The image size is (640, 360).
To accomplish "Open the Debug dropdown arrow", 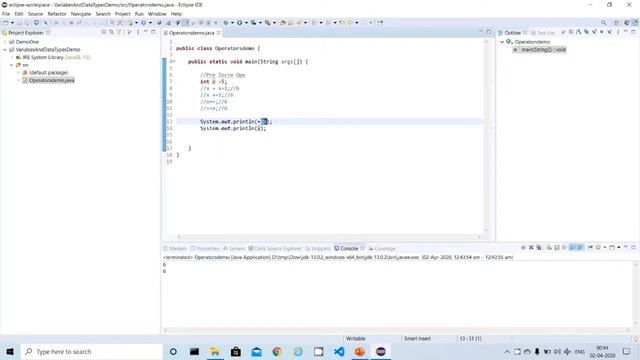I will tap(232, 23).
